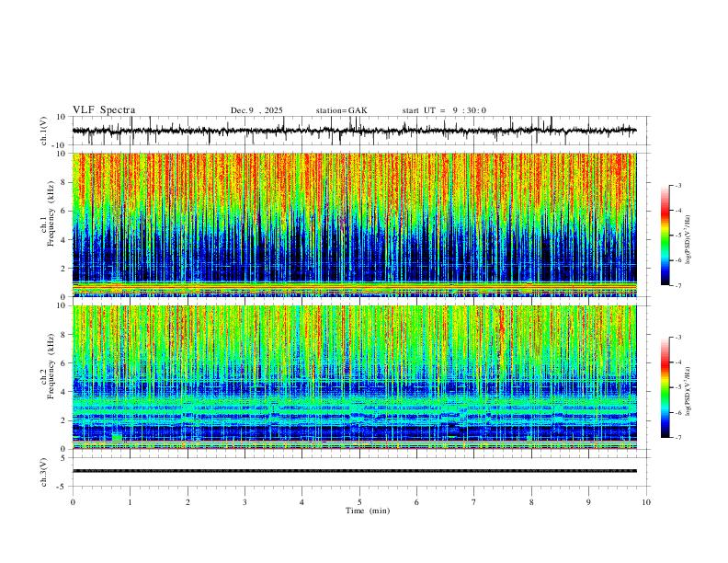Click time axis tick label "9"

tap(588, 502)
